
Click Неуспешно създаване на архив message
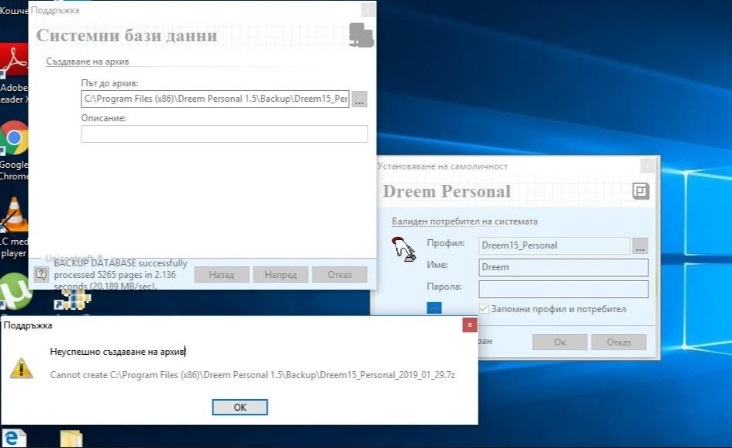(x=118, y=351)
